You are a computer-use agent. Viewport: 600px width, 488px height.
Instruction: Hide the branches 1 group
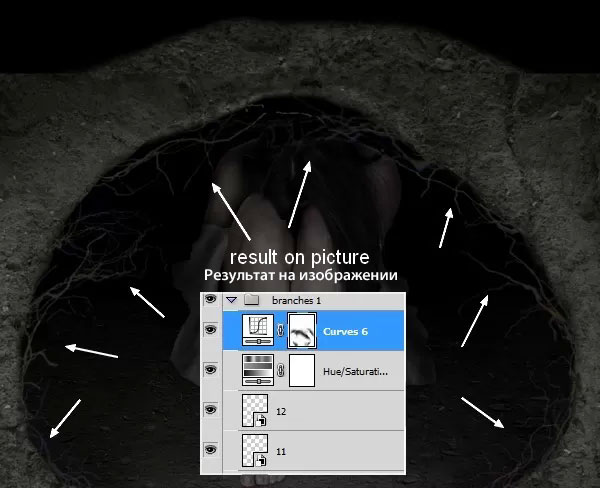(x=210, y=299)
